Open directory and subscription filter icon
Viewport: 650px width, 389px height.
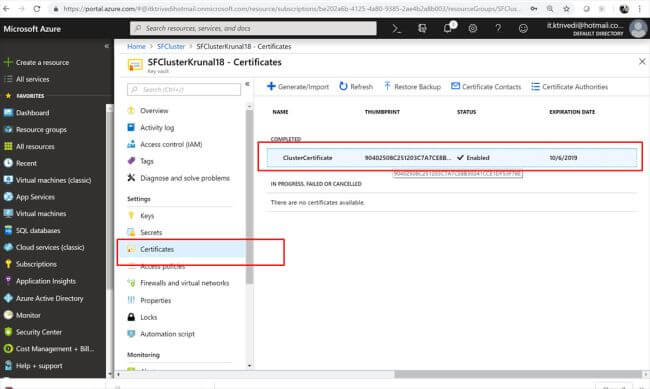pyautogui.click(x=422, y=29)
